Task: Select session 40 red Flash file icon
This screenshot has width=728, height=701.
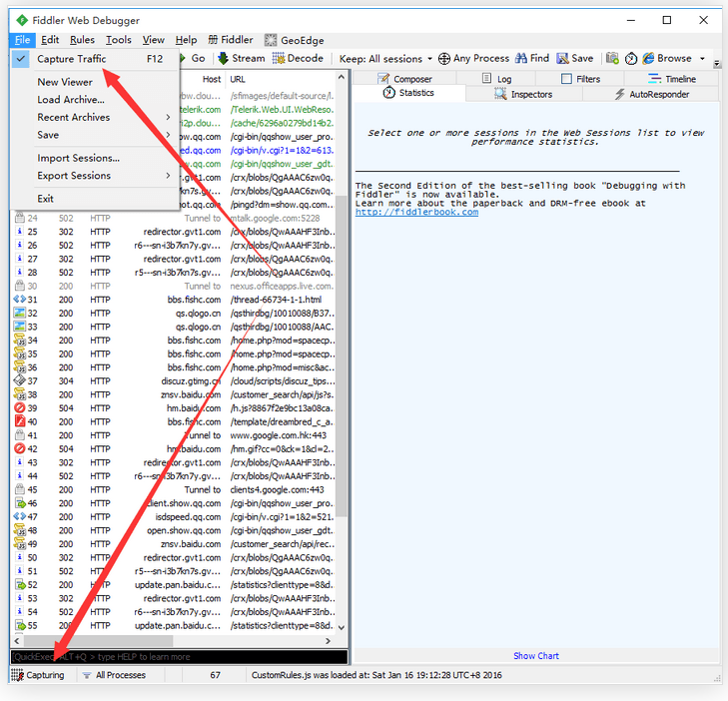Action: pos(20,421)
